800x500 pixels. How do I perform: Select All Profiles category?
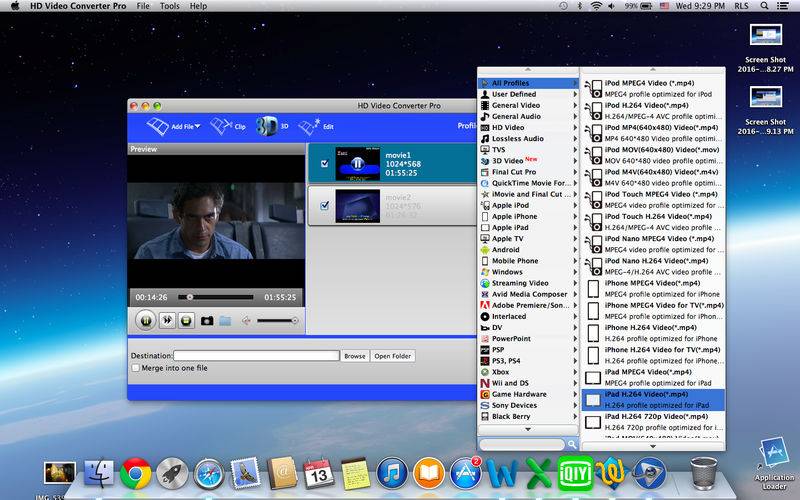pos(528,83)
